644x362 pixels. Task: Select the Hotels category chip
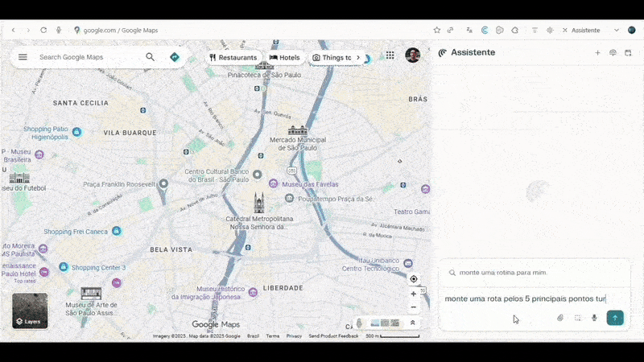tap(284, 58)
